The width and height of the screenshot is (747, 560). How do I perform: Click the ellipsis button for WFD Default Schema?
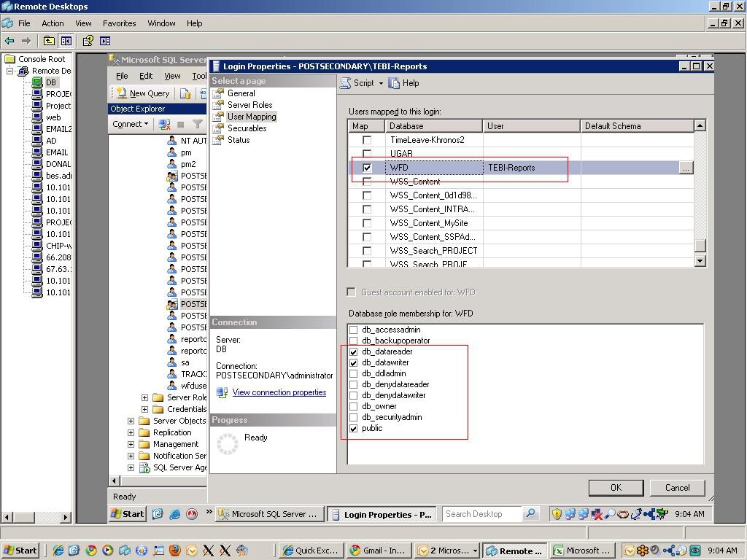(x=685, y=167)
